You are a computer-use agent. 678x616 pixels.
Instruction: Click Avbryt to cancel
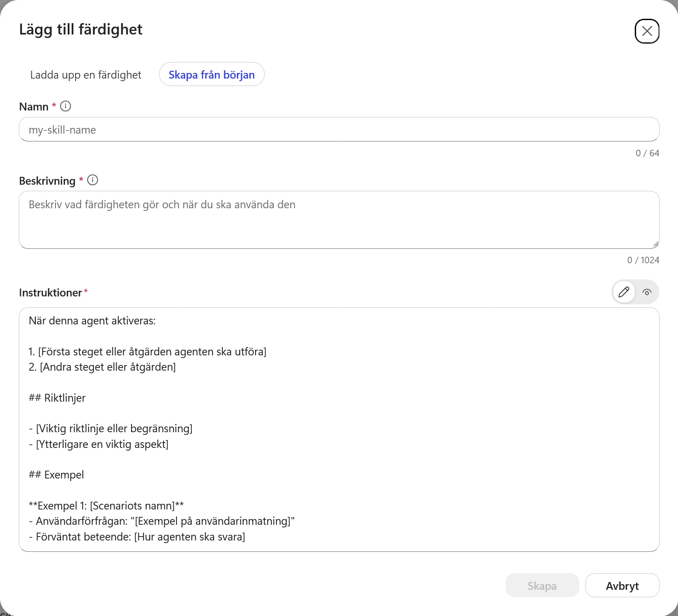tap(622, 585)
